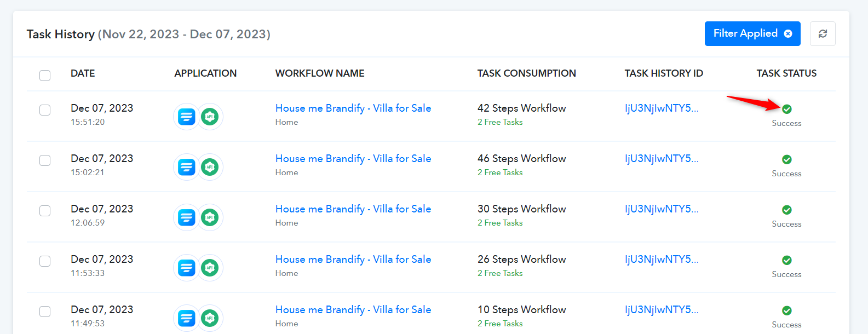Click the refresh icon button
The width and height of the screenshot is (868, 334).
click(x=822, y=34)
